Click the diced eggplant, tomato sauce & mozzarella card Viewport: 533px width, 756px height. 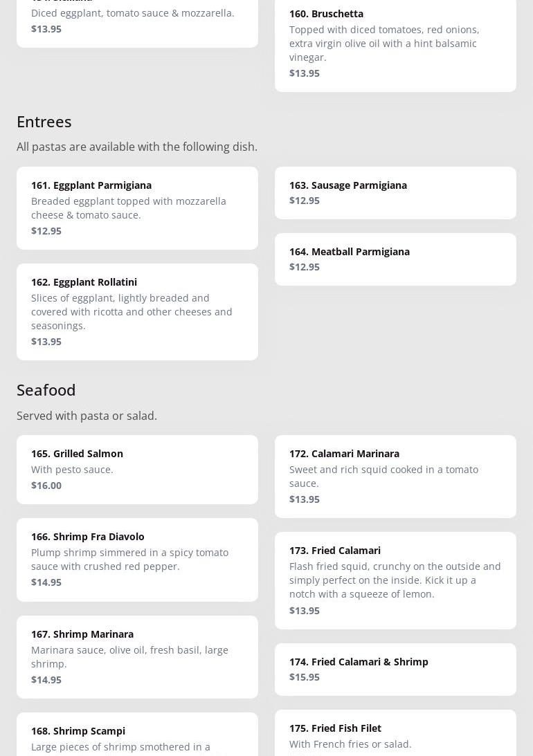[137, 19]
